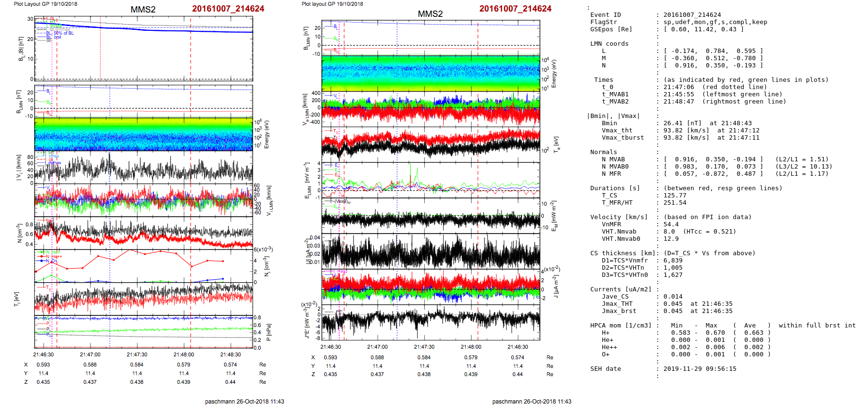The height and width of the screenshot is (405, 868).
Task: Click the Bmin value 26.41 nT
Action: coord(674,123)
